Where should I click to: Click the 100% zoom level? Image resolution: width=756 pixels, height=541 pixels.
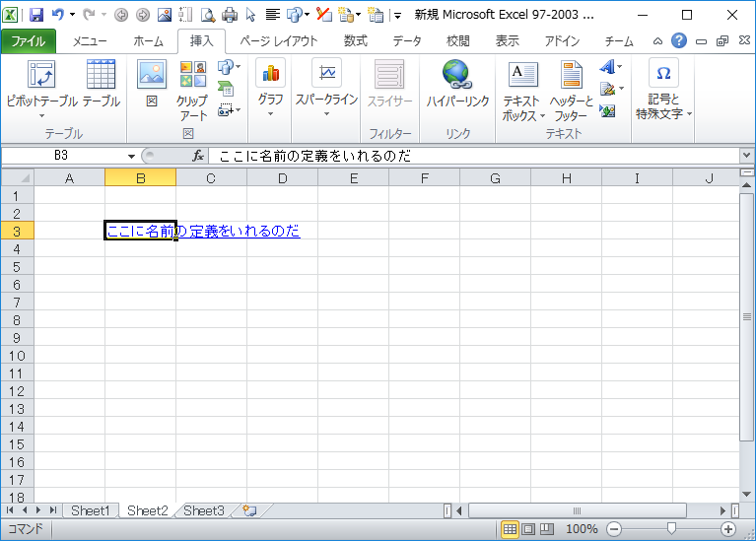[x=582, y=529]
